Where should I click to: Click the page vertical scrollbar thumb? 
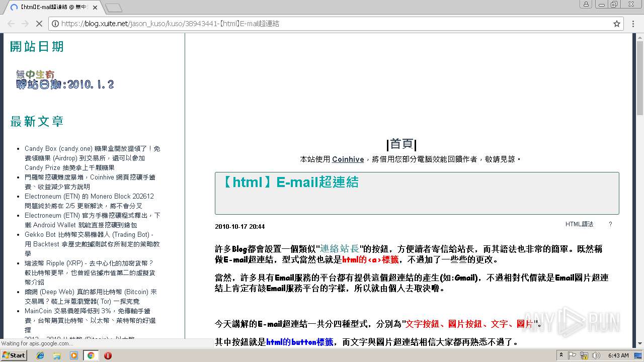[640, 78]
